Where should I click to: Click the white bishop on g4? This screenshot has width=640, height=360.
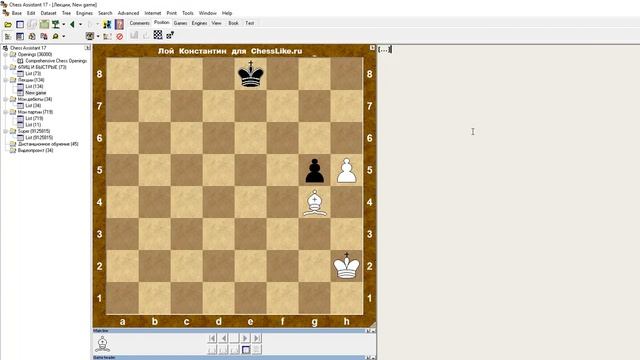pyautogui.click(x=315, y=202)
